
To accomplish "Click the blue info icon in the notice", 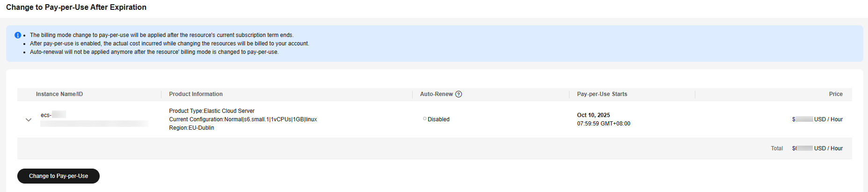I will (x=18, y=35).
